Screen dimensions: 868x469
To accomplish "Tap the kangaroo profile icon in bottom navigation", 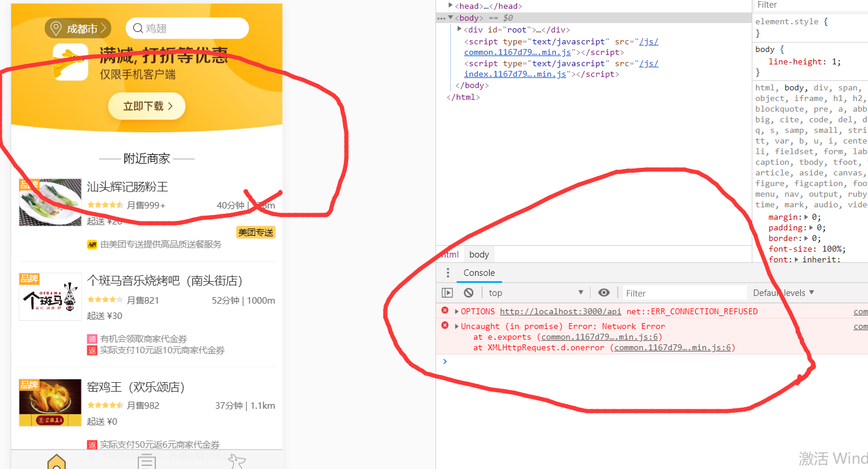I will (238, 462).
